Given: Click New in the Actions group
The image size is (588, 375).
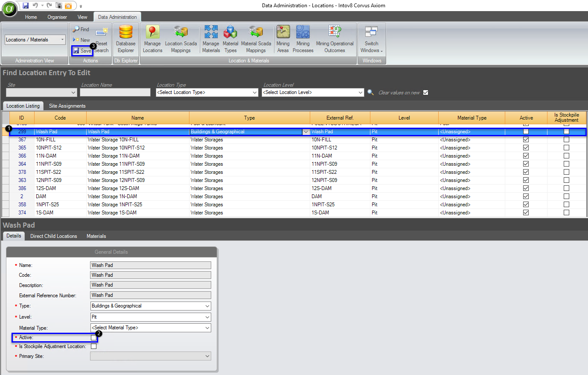Looking at the screenshot, I should click(81, 40).
